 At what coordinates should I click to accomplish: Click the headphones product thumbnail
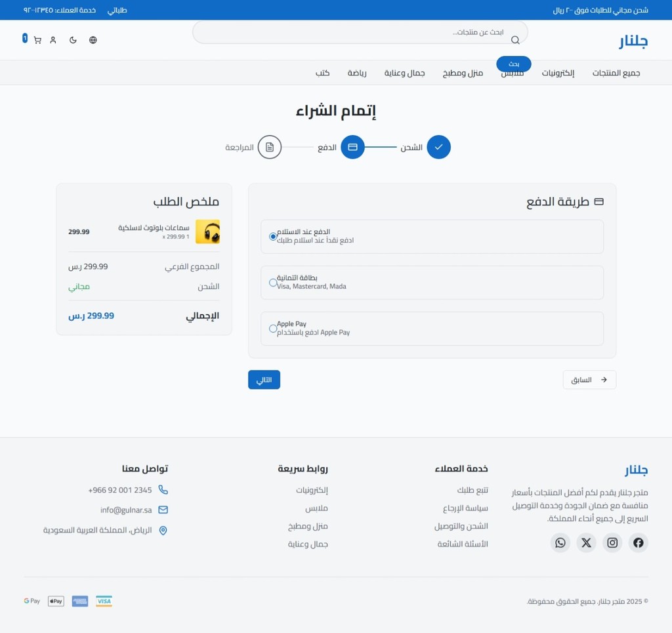pyautogui.click(x=207, y=232)
